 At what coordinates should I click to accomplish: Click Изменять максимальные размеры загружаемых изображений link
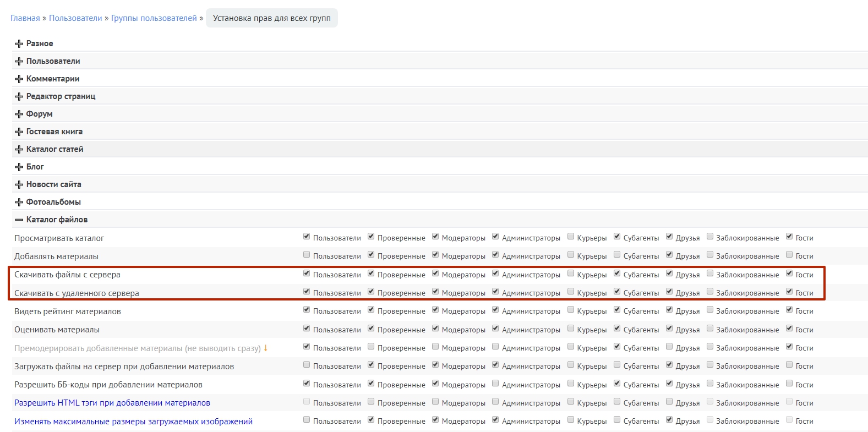pos(133,422)
